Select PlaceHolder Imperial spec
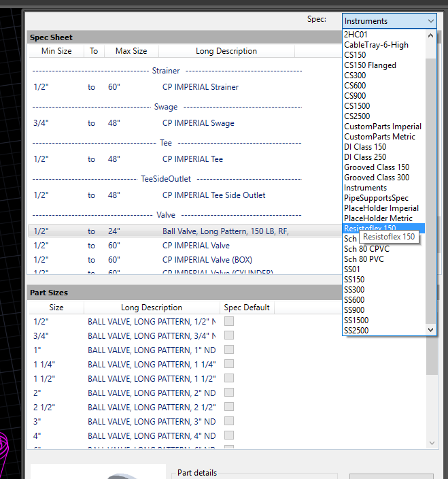This screenshot has width=448, height=479. [x=384, y=208]
